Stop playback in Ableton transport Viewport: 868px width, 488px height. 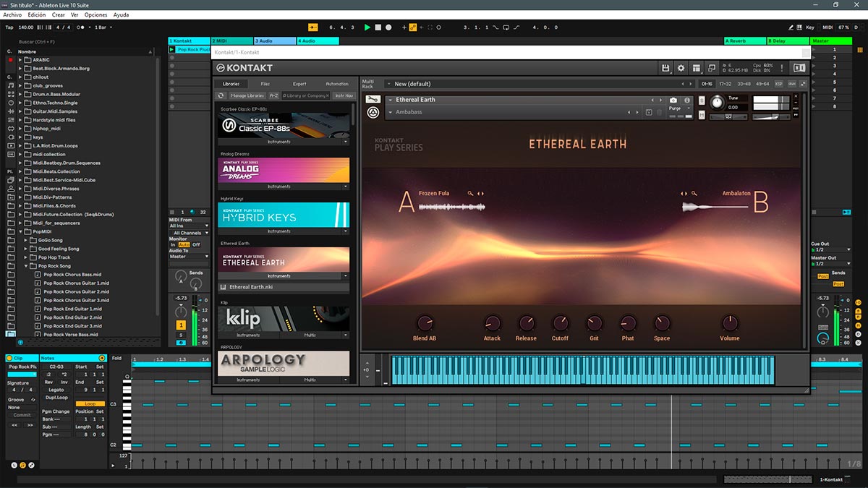tap(378, 27)
